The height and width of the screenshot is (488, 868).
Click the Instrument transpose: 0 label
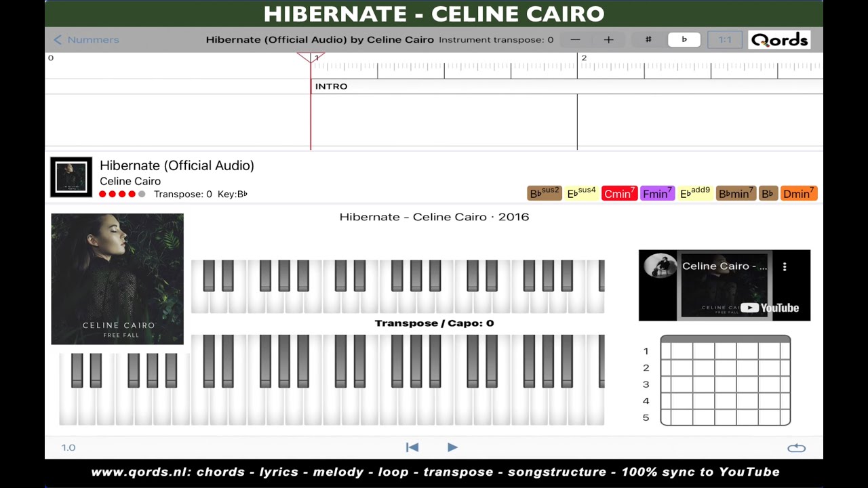(496, 39)
